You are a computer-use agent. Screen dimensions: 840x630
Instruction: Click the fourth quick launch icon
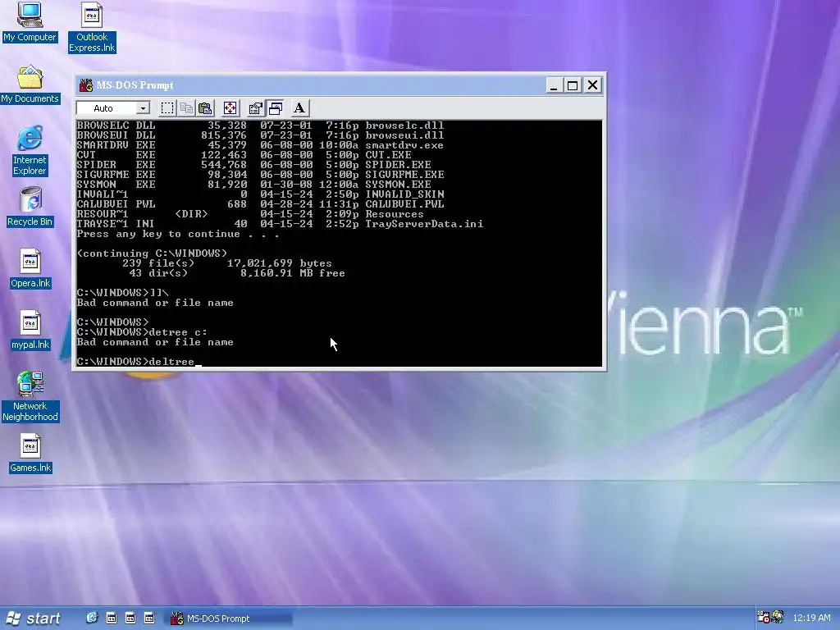[149, 618]
